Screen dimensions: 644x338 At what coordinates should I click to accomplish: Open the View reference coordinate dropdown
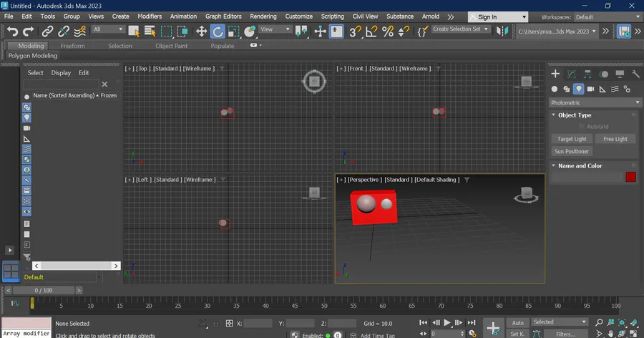click(275, 29)
